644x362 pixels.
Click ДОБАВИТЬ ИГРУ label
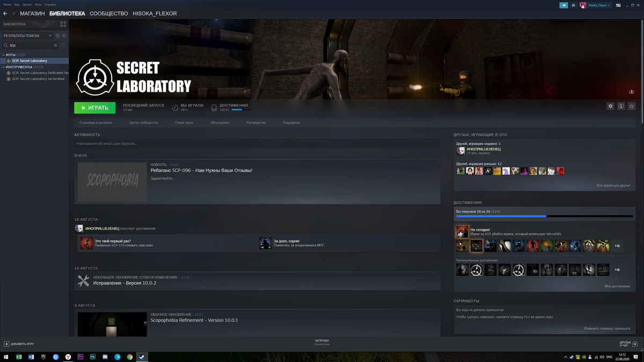(23, 344)
